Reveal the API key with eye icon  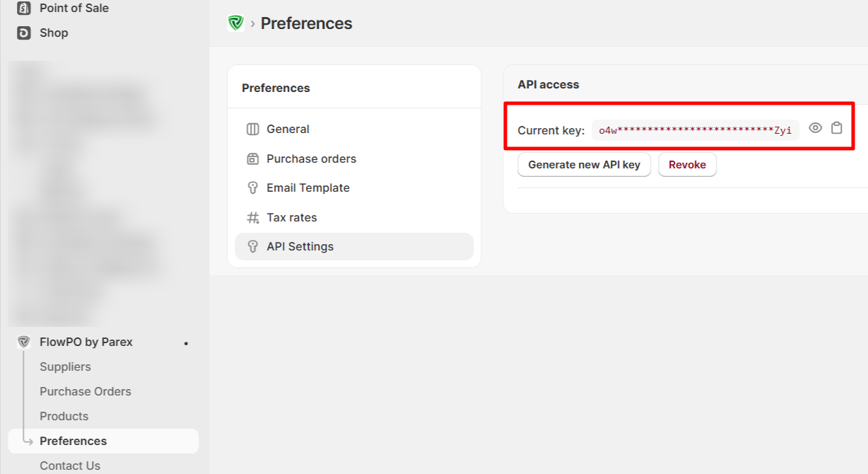tap(815, 128)
